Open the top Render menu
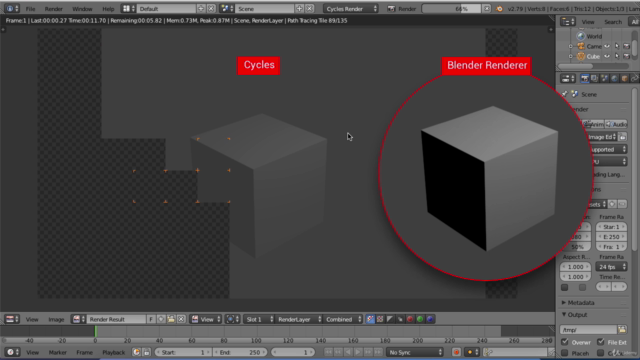The width and height of the screenshot is (640, 360). click(53, 9)
